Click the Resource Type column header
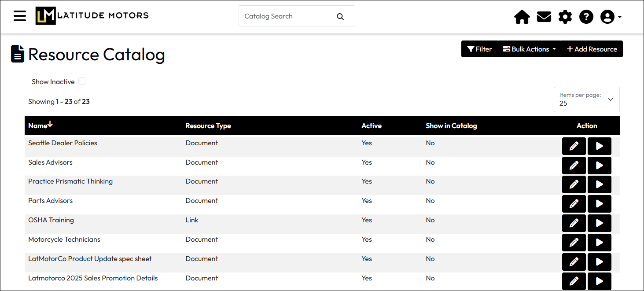 pos(208,126)
